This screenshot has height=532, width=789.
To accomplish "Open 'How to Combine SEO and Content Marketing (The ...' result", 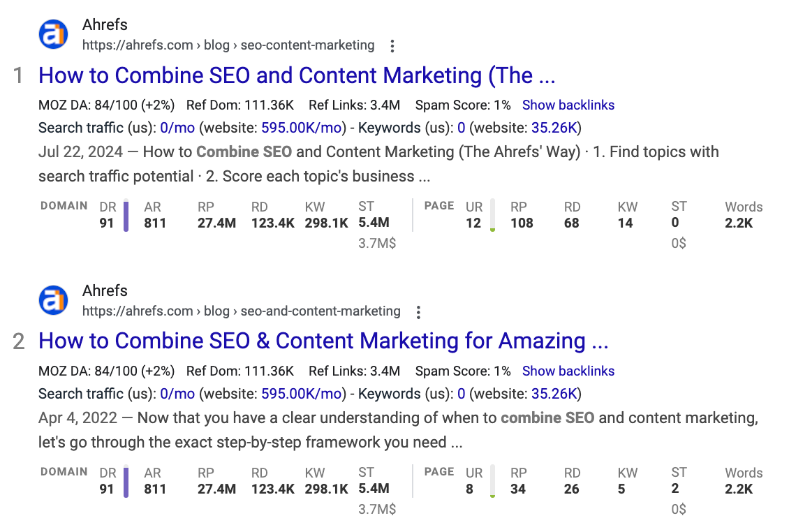I will (x=297, y=75).
